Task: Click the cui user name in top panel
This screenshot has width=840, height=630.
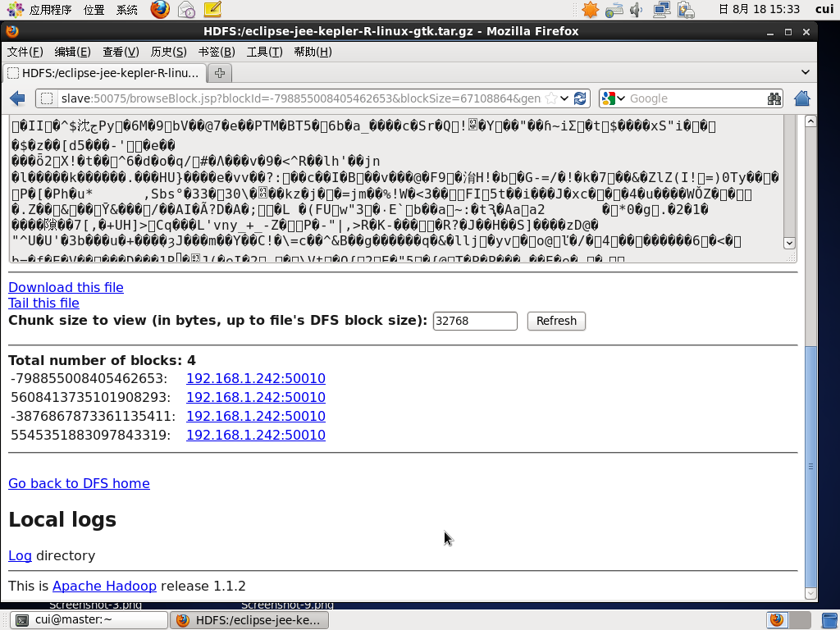Action: (x=824, y=10)
